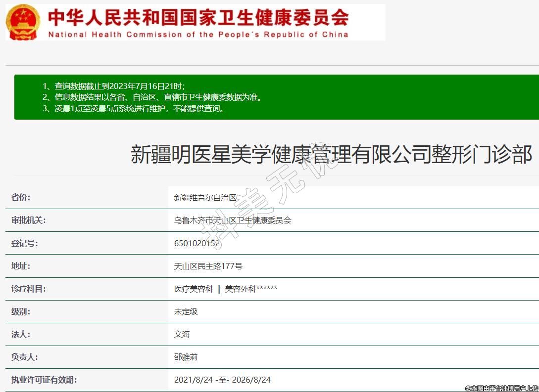Click the address value 天山区民主路177号
This screenshot has height=392, width=539.
pyautogui.click(x=208, y=266)
